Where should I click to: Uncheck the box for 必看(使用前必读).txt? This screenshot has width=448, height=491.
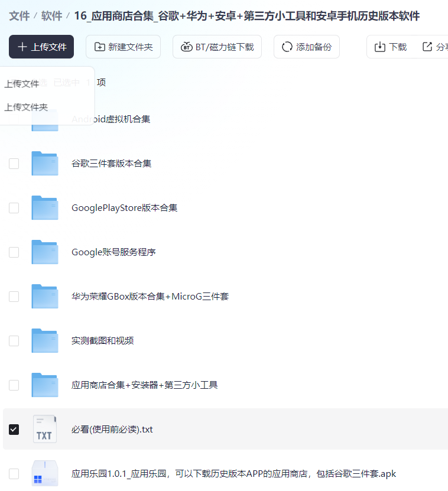tap(14, 430)
